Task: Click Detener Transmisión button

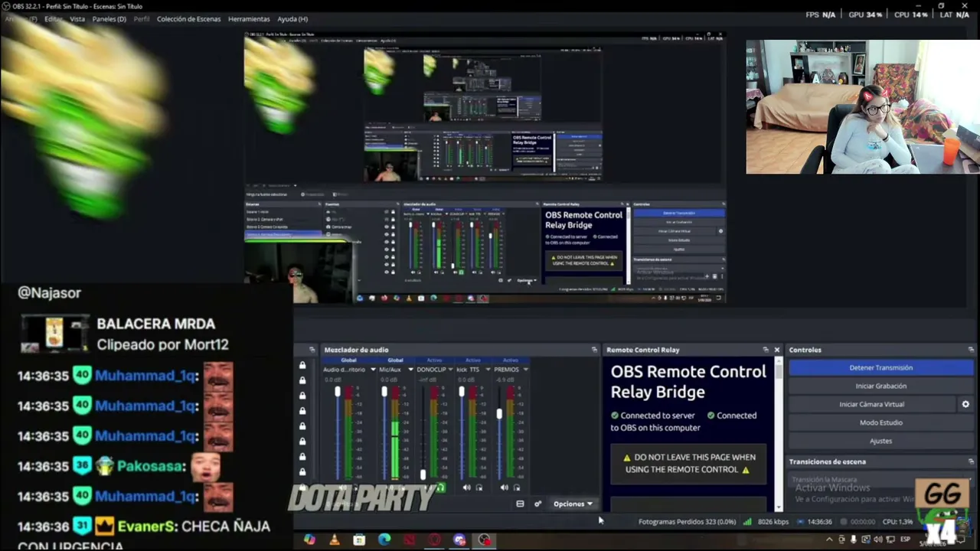Action: (x=880, y=368)
